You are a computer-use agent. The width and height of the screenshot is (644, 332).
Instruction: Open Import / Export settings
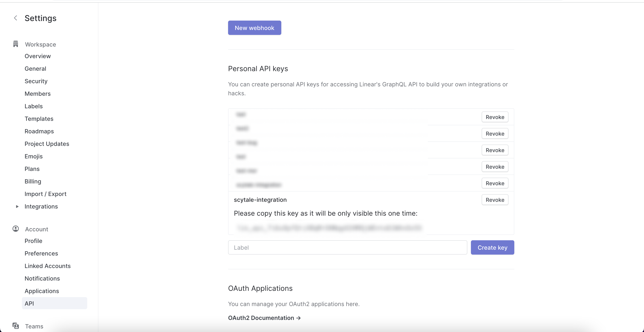pyautogui.click(x=45, y=194)
